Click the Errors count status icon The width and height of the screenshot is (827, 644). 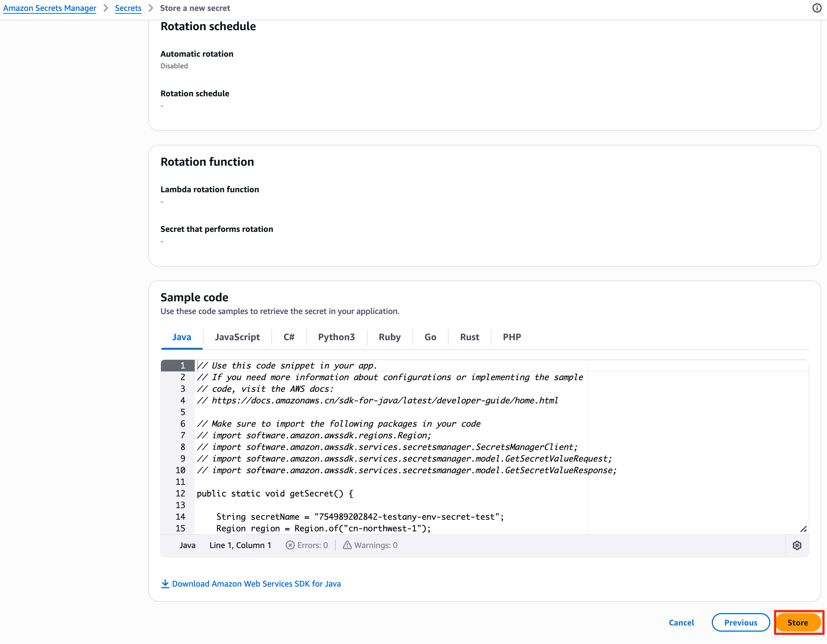click(x=290, y=545)
